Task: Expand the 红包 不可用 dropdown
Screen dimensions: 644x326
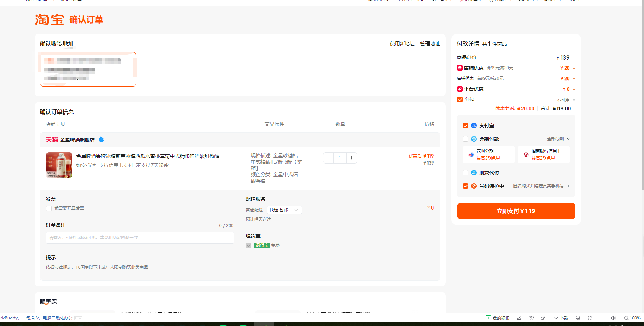Action: 566,100
